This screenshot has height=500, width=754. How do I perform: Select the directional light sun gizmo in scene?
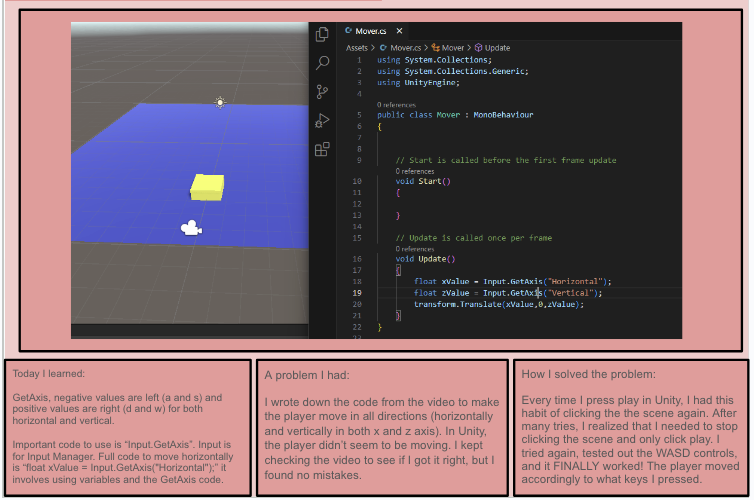point(220,102)
